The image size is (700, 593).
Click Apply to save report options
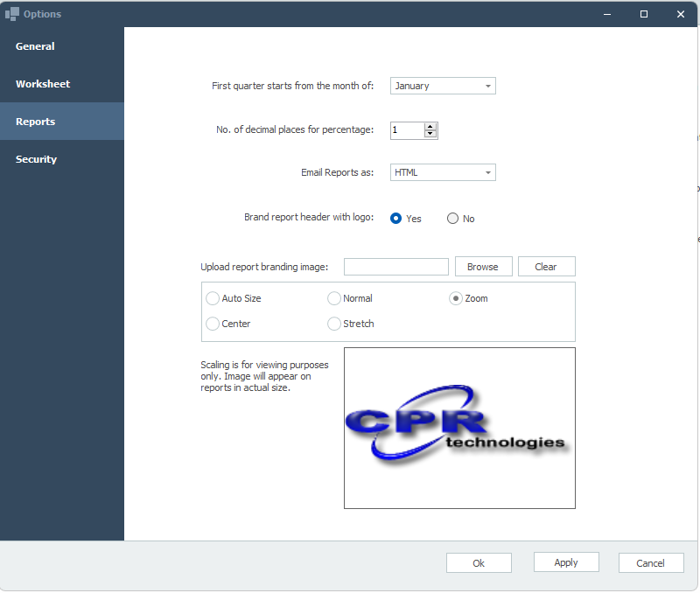pos(566,562)
